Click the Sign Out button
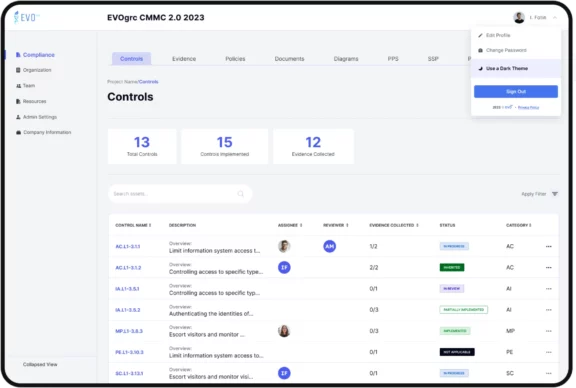The image size is (576, 388). 516,91
